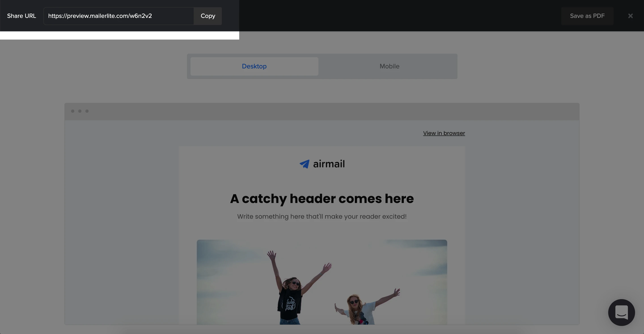Open the View in browser link
This screenshot has height=334, width=644.
tap(444, 133)
